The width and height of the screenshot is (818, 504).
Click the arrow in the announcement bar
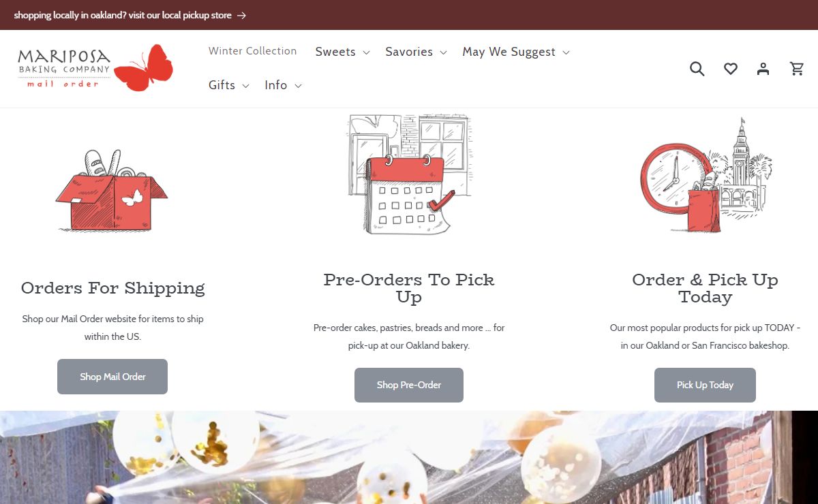[x=241, y=15]
